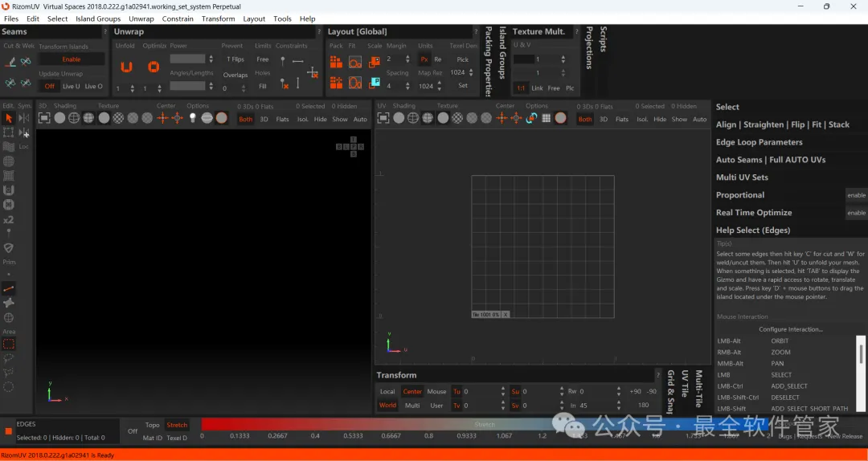
Task: Enable Real Time Optimize
Action: point(857,213)
